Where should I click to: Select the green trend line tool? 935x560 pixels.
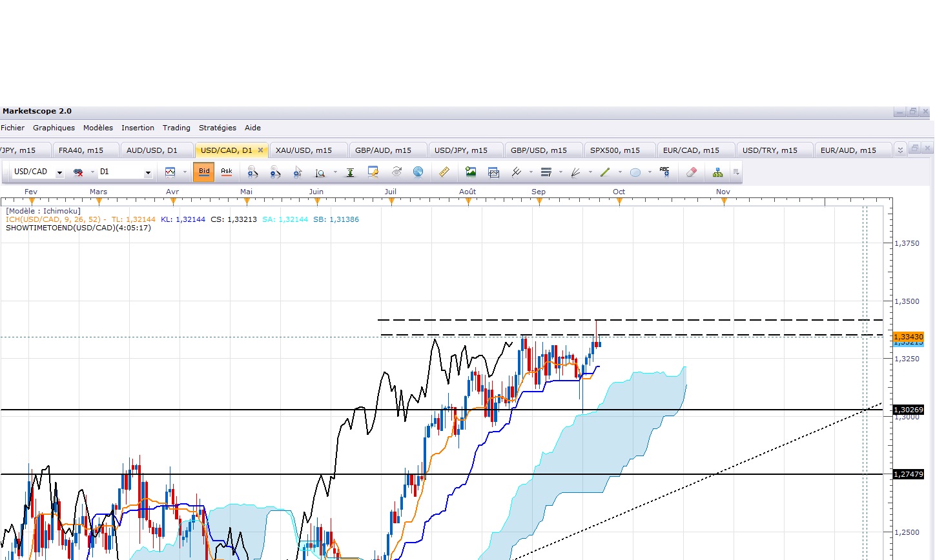coord(605,172)
